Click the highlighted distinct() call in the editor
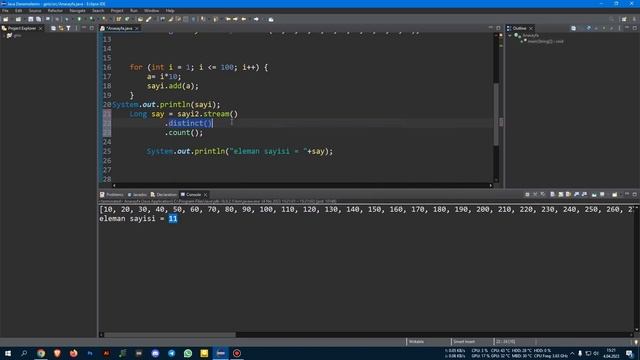Screen dimensions: 640x360 tap(190, 123)
